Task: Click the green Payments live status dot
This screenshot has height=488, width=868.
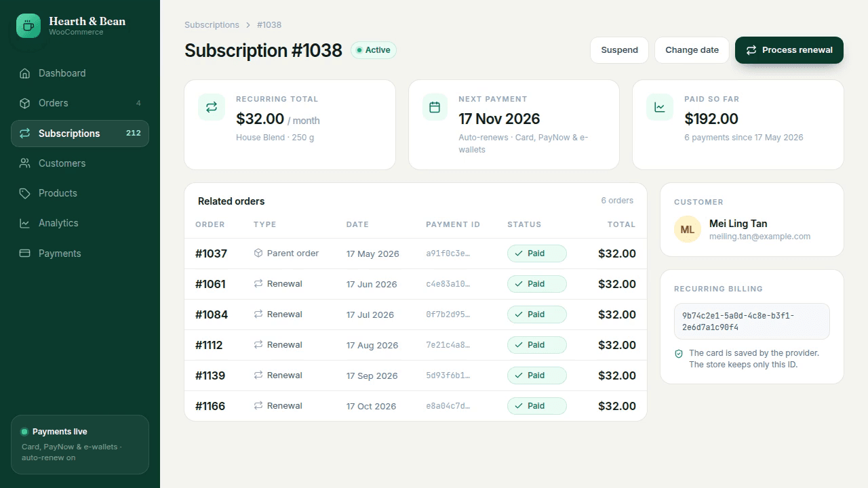Action: pyautogui.click(x=24, y=432)
